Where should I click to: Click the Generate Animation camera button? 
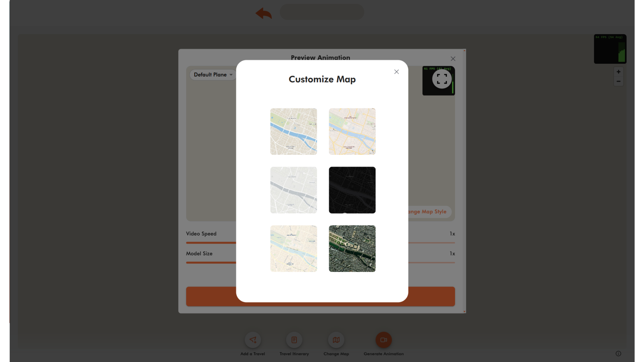pyautogui.click(x=384, y=340)
